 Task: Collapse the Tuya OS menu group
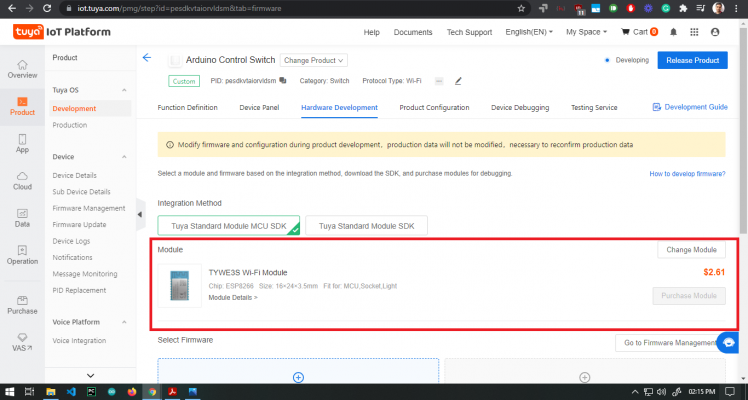[124, 90]
